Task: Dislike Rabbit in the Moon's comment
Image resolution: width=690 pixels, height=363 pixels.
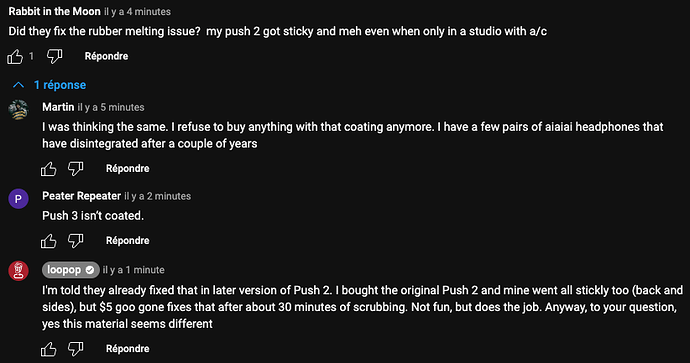Action: pos(55,56)
